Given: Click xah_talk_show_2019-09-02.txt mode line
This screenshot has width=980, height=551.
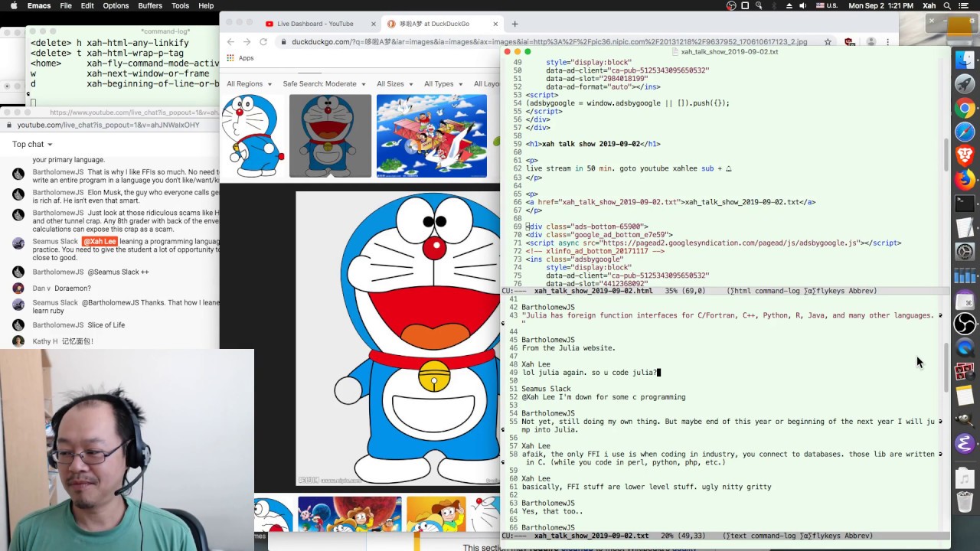Looking at the screenshot, I should (724, 536).
